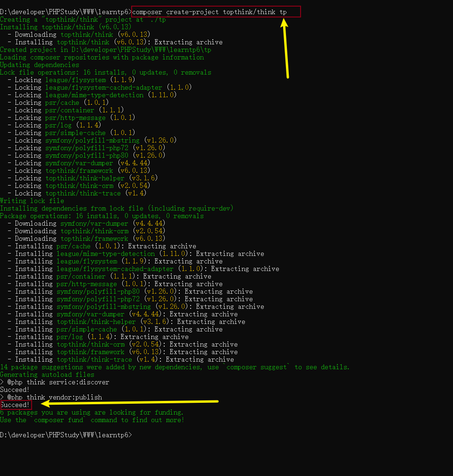Click 'Succeed!' under vendor:publish
This screenshot has height=476, width=453.
(x=15, y=405)
